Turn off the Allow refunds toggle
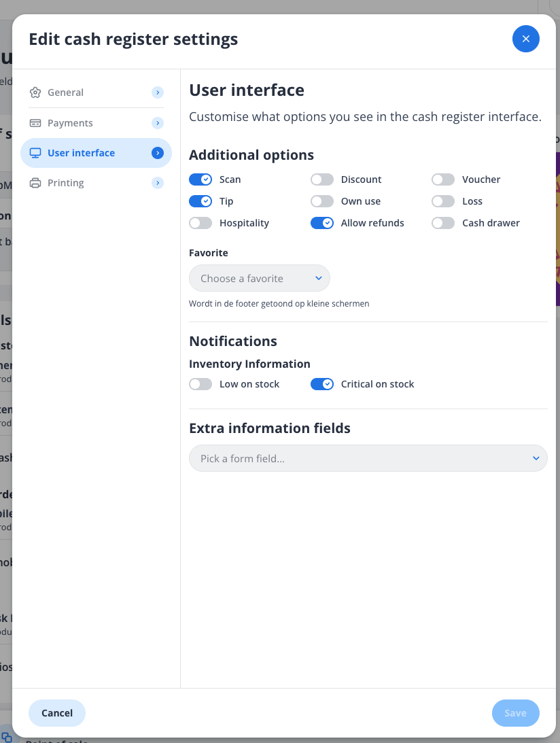560x743 pixels. (x=321, y=222)
